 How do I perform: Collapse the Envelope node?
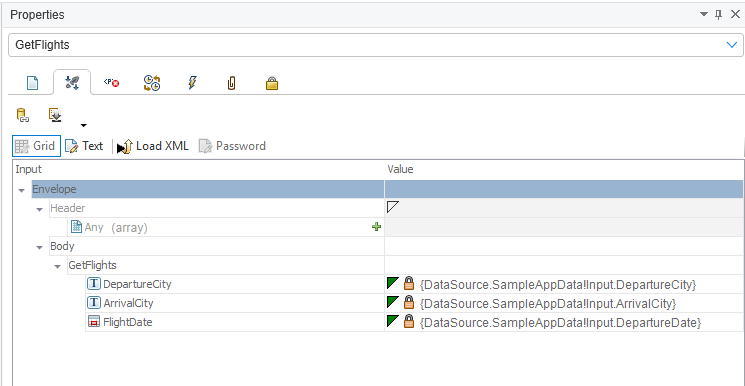(21, 190)
